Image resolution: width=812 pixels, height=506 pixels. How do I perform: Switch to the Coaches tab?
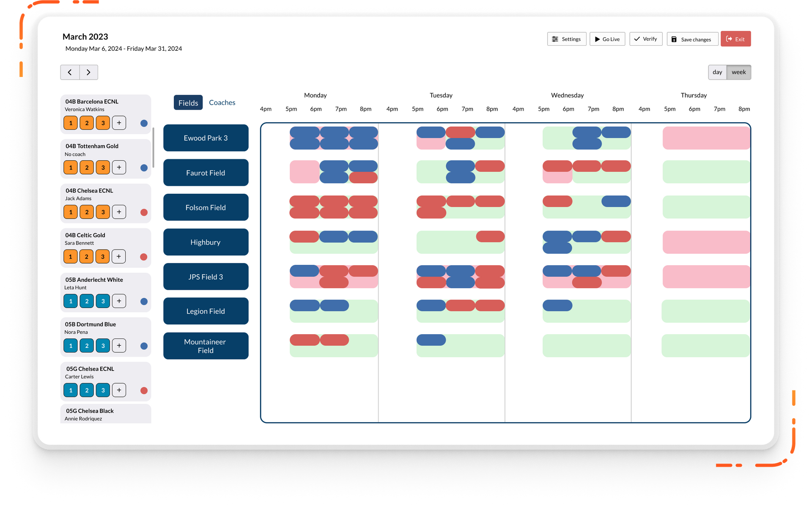coord(222,102)
